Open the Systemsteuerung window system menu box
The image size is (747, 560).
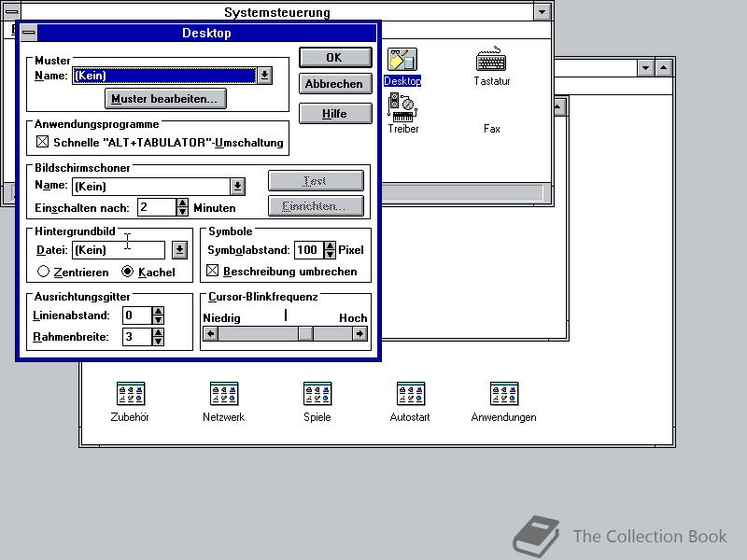[x=11, y=11]
